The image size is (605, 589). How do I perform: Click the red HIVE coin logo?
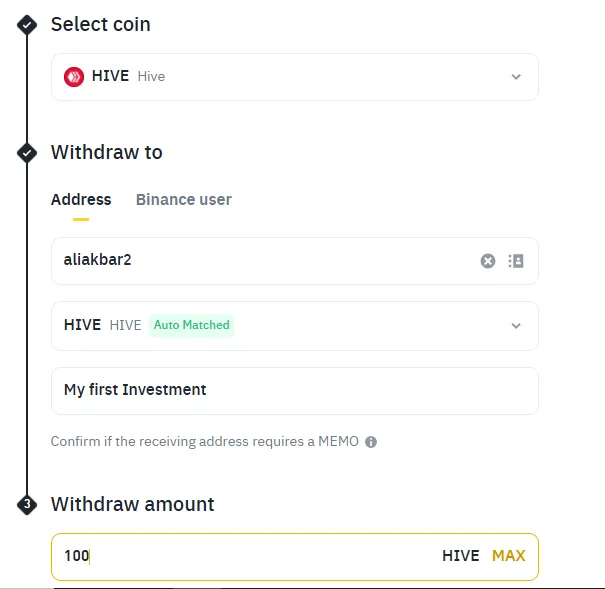(74, 77)
